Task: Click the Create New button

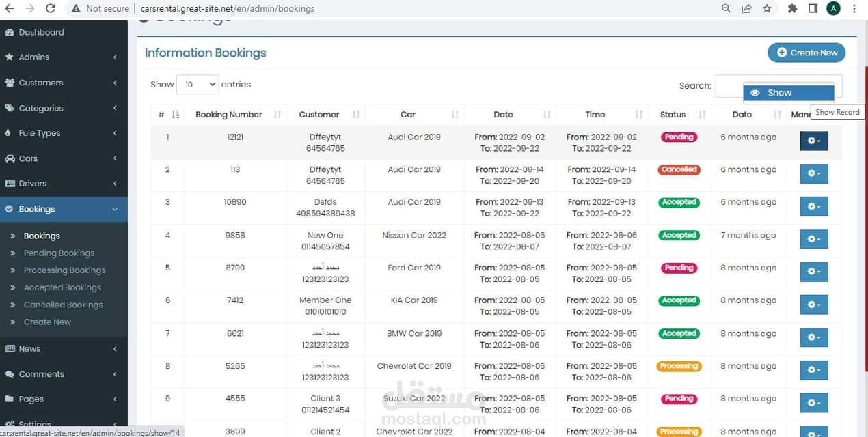Action: [x=806, y=53]
